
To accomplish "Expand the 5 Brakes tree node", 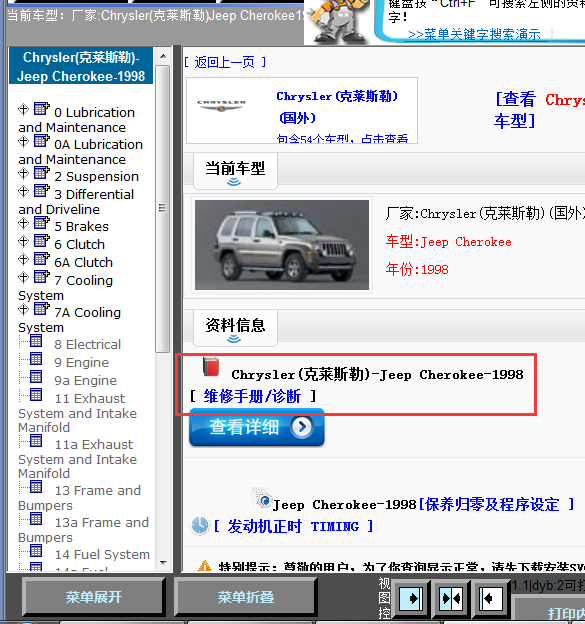I will tap(23, 223).
